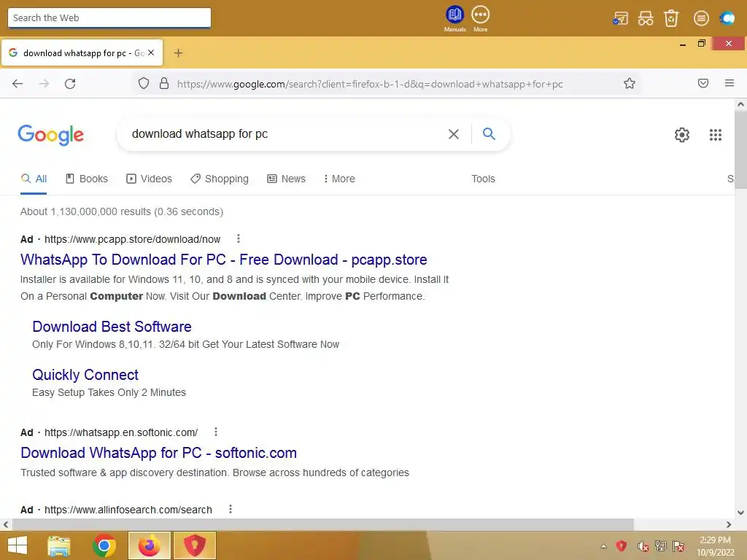Click the Google logo
747x560 pixels.
click(50, 135)
